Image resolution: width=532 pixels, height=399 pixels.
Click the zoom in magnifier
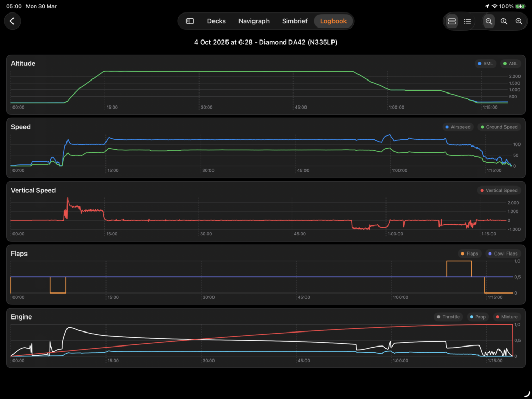click(519, 21)
